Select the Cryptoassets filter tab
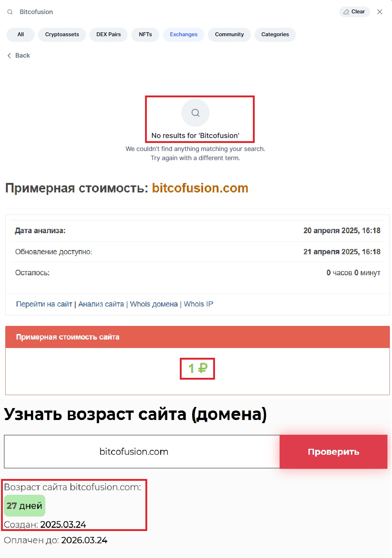This screenshot has width=392, height=558. (x=62, y=34)
